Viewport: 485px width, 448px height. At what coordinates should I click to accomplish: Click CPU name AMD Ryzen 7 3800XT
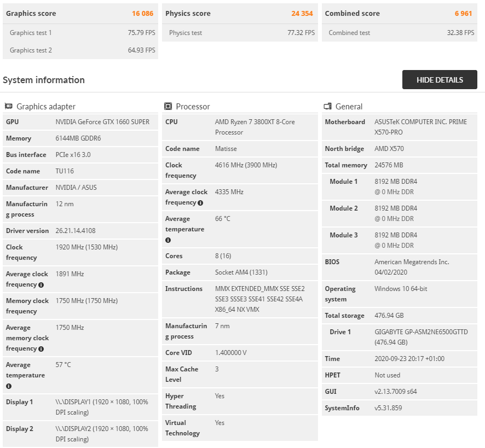pyautogui.click(x=255, y=127)
